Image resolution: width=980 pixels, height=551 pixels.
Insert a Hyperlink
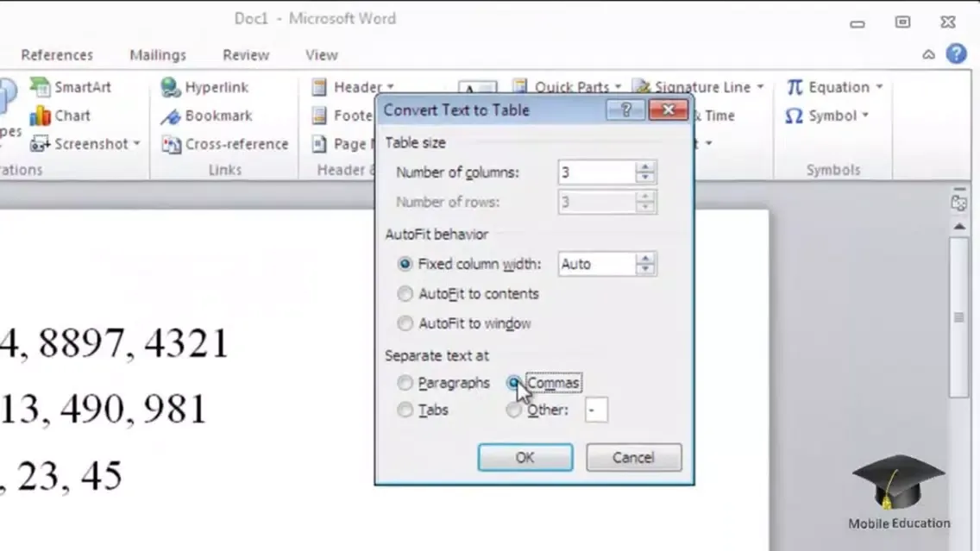coord(205,87)
